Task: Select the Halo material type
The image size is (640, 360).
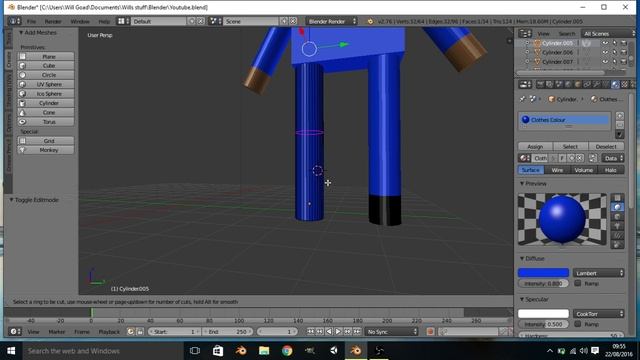Action: (611, 170)
